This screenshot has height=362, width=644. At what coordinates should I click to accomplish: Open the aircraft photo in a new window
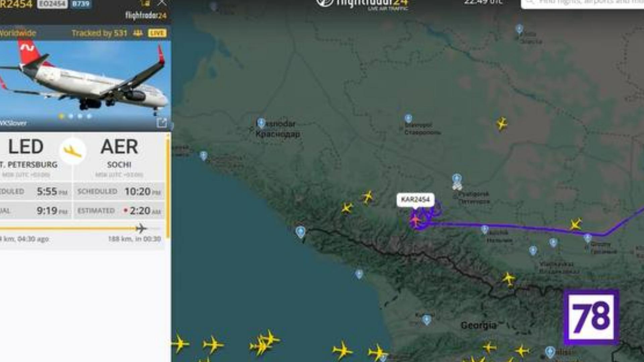(162, 123)
